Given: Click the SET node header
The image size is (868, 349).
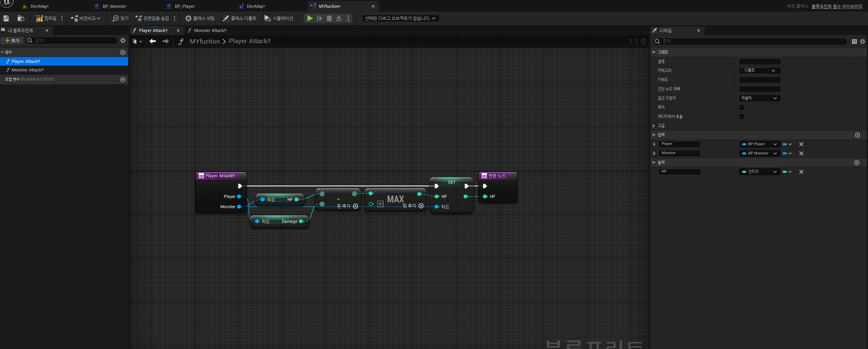Looking at the screenshot, I should tap(451, 182).
